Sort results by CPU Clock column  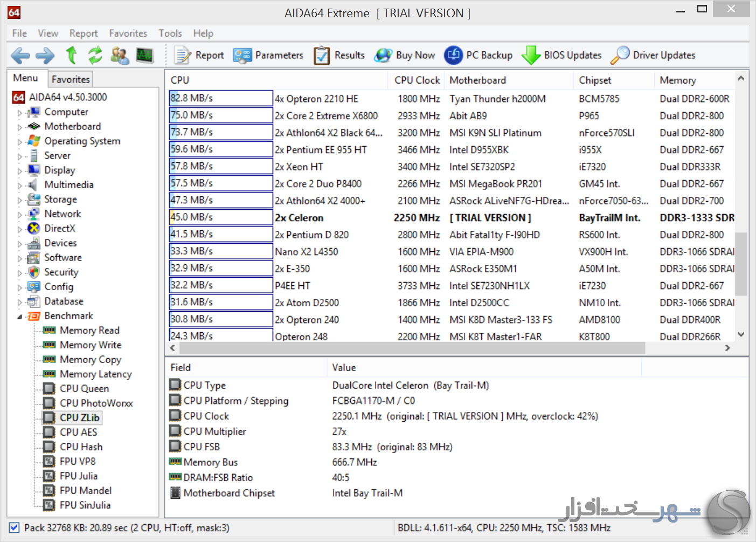point(416,80)
